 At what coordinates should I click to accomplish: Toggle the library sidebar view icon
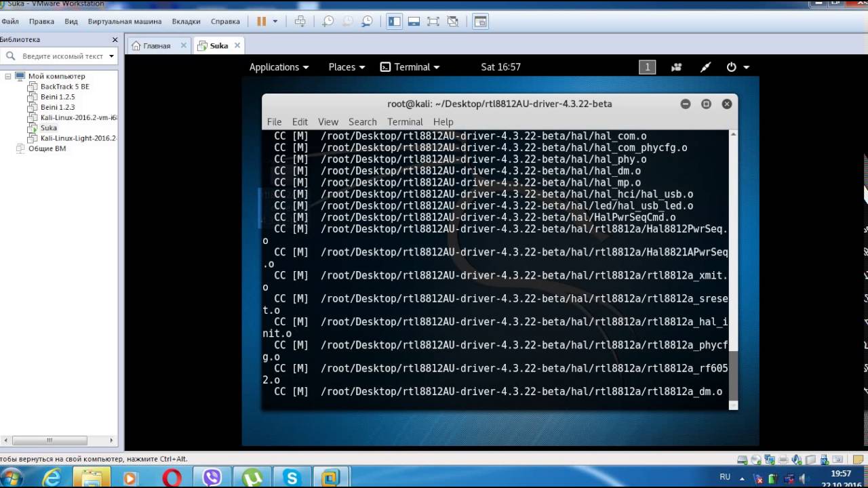pos(395,21)
